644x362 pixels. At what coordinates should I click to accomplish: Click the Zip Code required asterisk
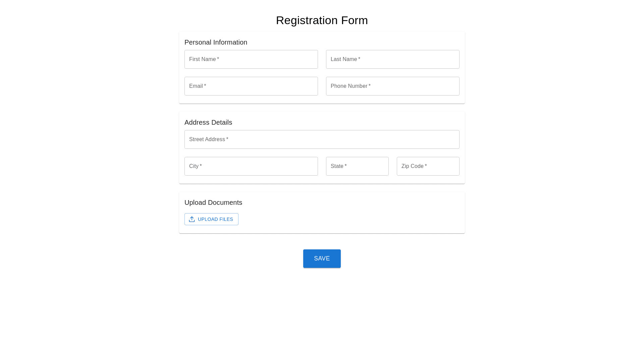pos(426,166)
